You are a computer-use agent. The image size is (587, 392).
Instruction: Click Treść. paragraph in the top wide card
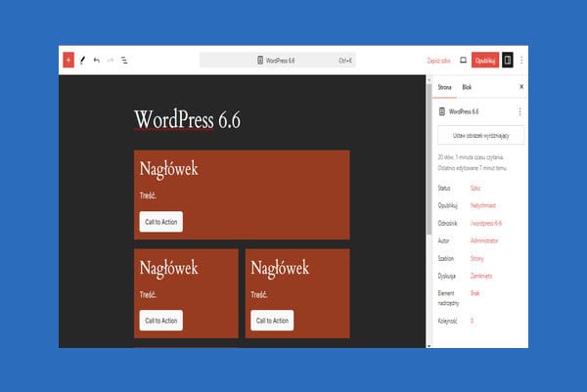[x=148, y=196]
